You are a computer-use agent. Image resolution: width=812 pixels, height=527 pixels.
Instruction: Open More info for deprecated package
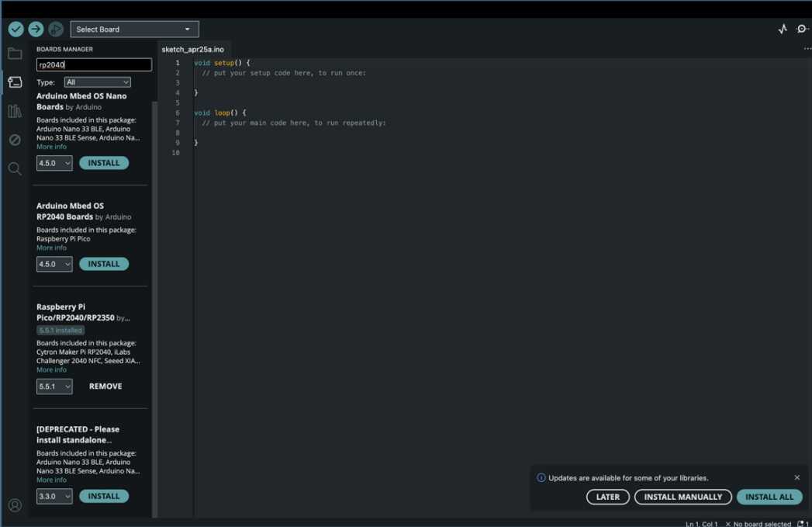pyautogui.click(x=51, y=480)
